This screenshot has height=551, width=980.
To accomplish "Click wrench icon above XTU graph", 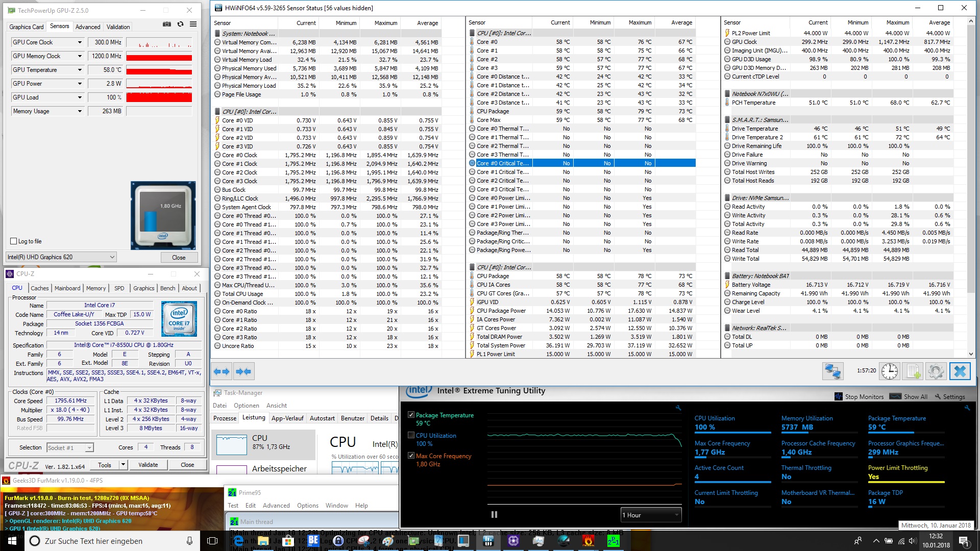I will click(678, 408).
